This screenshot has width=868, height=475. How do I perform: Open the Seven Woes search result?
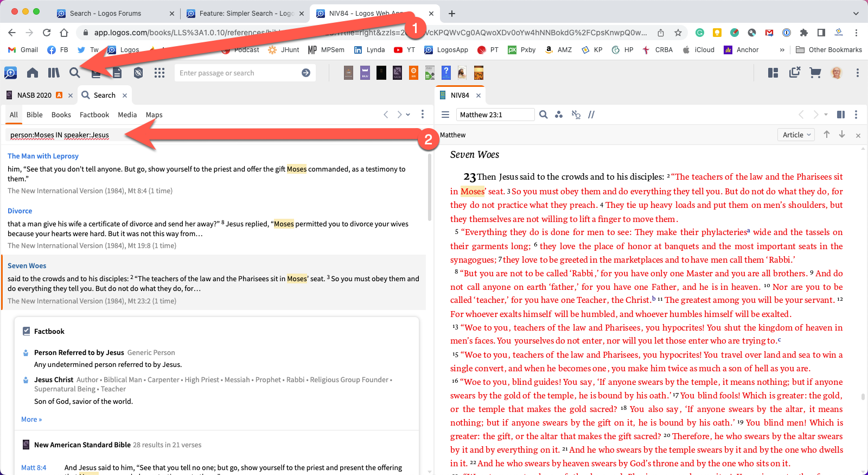(x=27, y=265)
